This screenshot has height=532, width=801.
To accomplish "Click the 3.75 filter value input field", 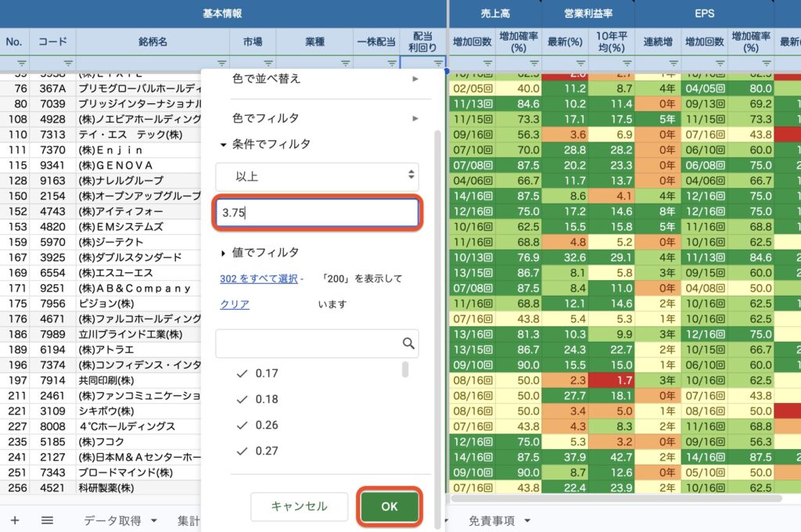I will (x=317, y=214).
